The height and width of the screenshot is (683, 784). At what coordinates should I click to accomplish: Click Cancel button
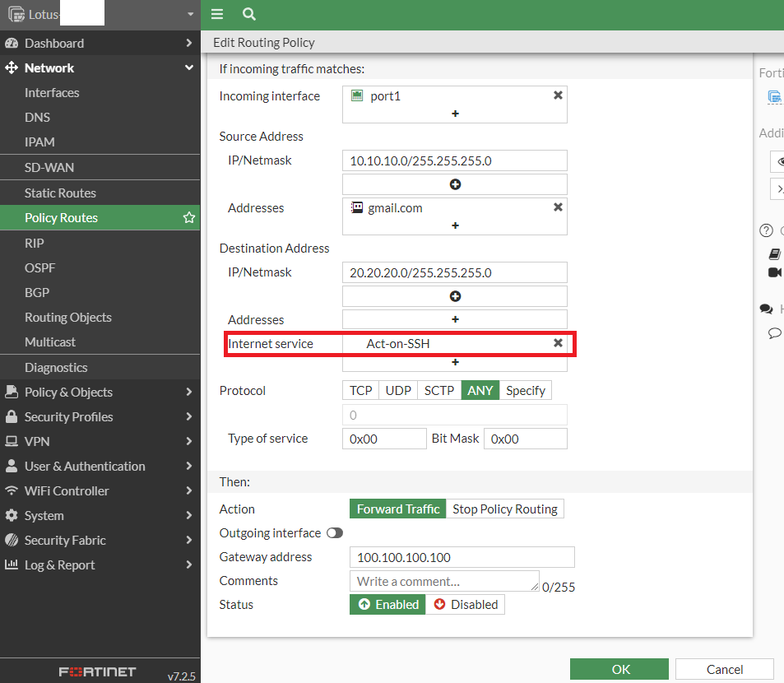pos(725,669)
